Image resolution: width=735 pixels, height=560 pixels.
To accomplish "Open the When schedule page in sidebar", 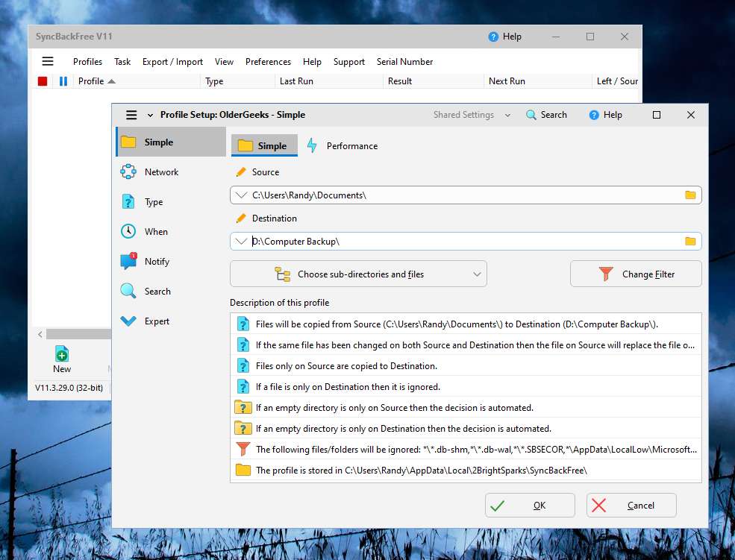I will point(171,231).
